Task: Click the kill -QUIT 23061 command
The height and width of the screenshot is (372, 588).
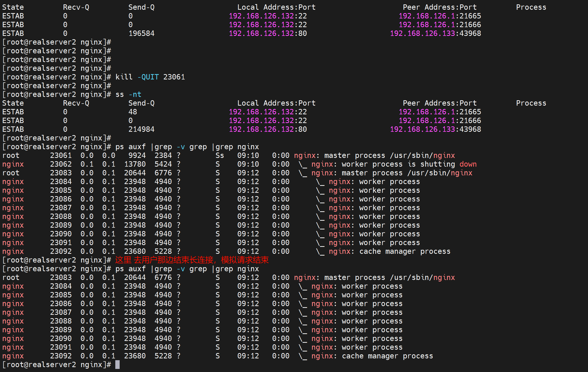Action: click(150, 77)
